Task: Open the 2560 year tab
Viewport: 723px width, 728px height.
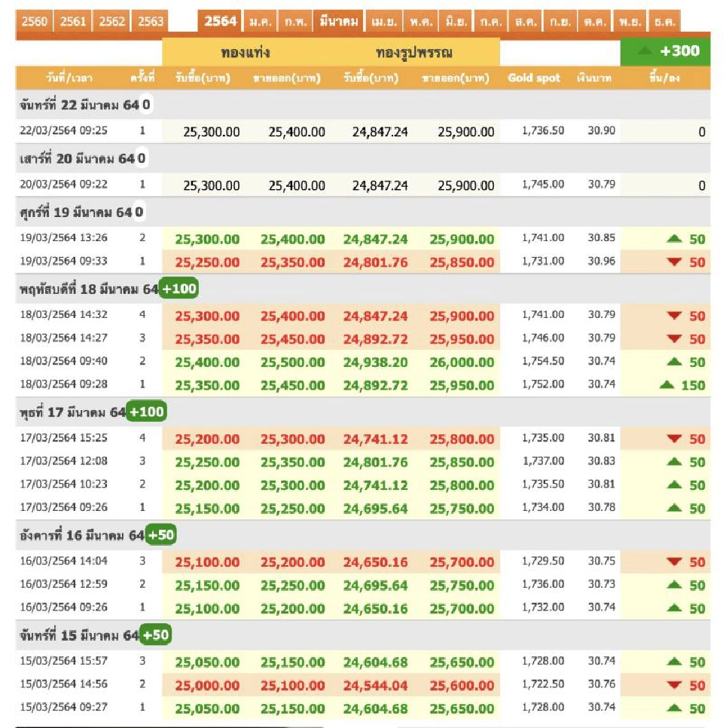Action: tap(34, 21)
